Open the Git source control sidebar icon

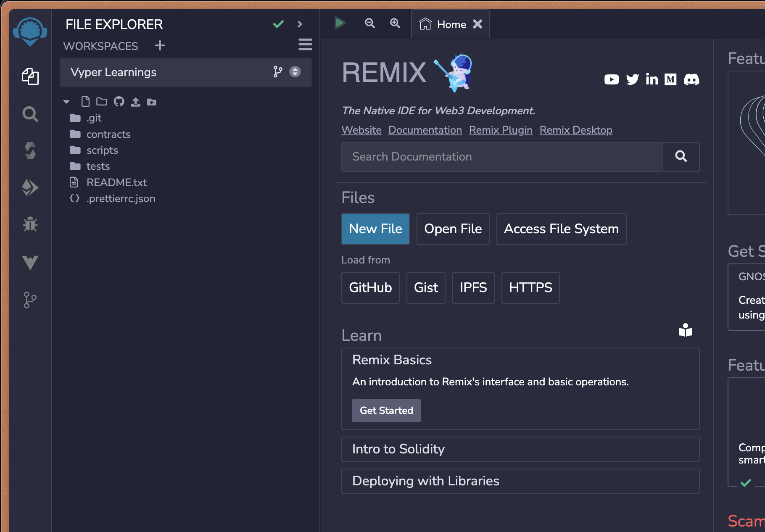30,300
